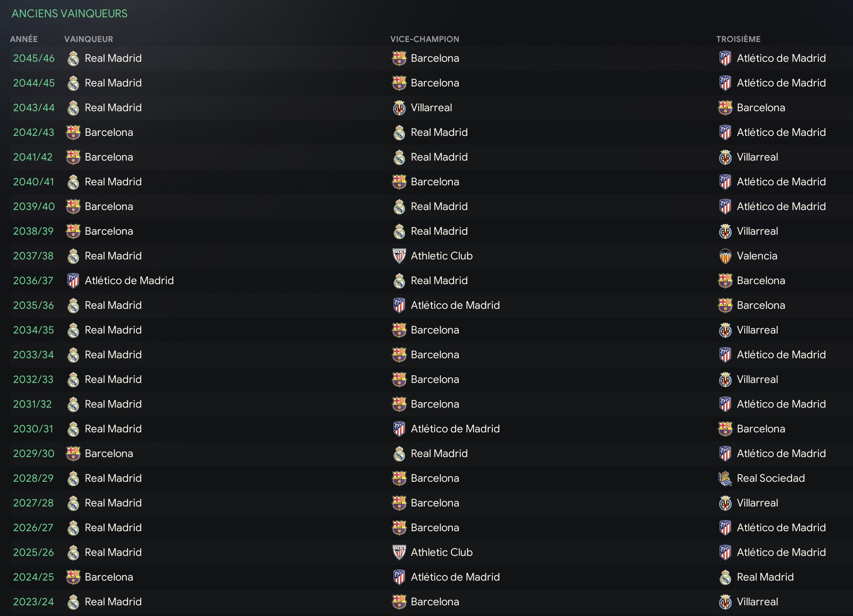
Task: Open the 2036/37 season link
Action: (x=33, y=280)
